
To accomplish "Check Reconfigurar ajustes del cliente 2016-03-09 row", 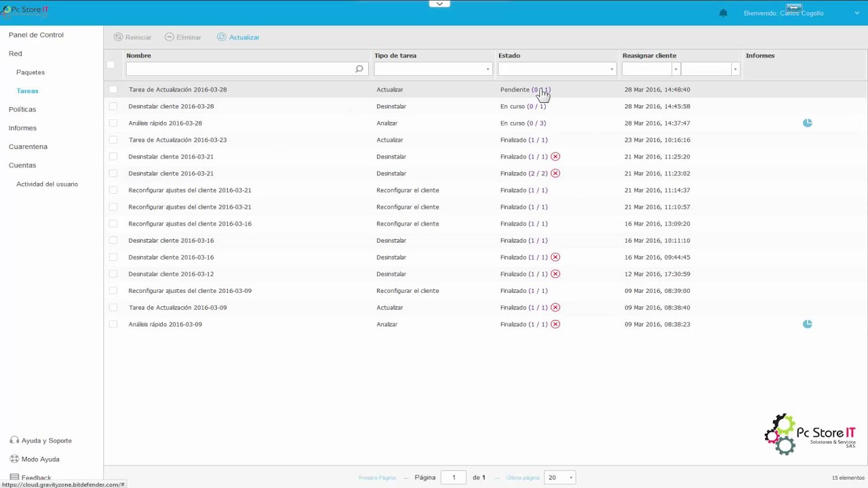I will point(113,291).
